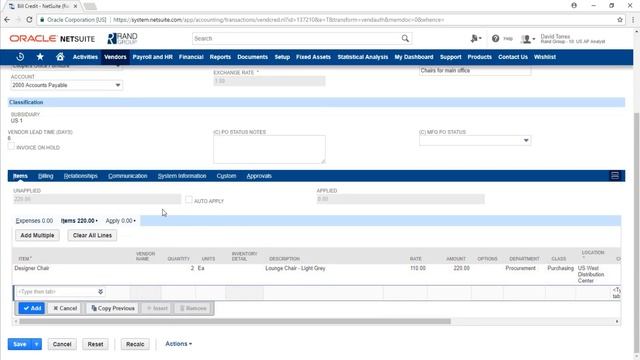Screen dimensions: 640x360
Task: Open the browser three-dot menu
Action: coord(633,20)
